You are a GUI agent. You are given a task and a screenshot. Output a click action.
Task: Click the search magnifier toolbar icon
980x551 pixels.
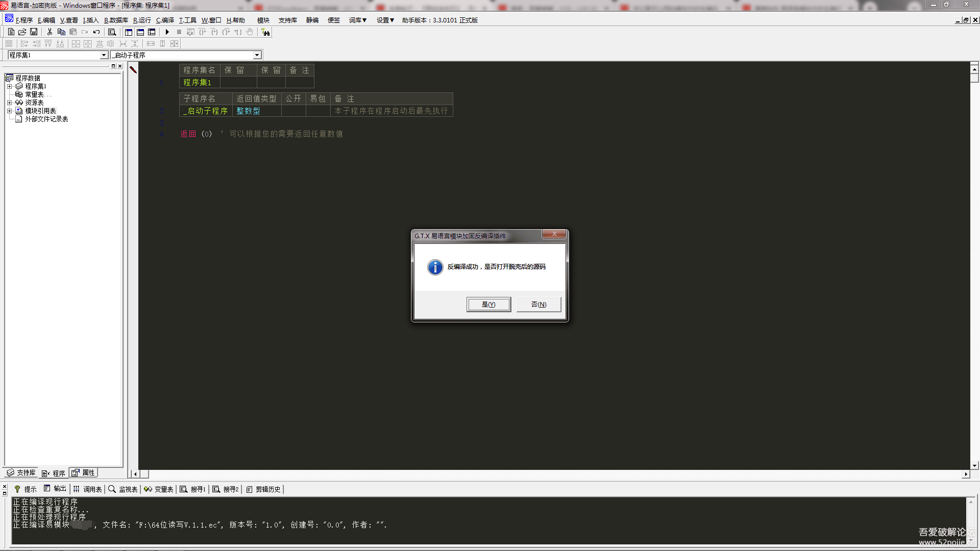click(112, 32)
